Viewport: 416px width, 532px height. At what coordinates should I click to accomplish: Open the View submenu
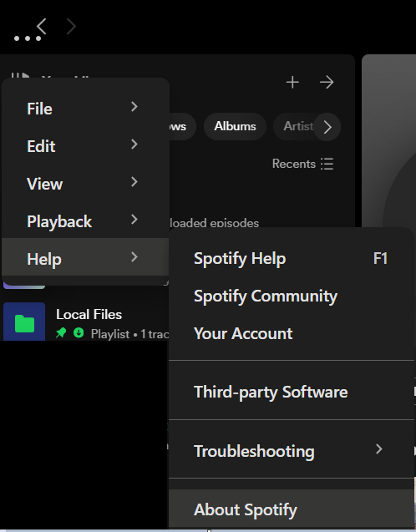pyautogui.click(x=85, y=184)
